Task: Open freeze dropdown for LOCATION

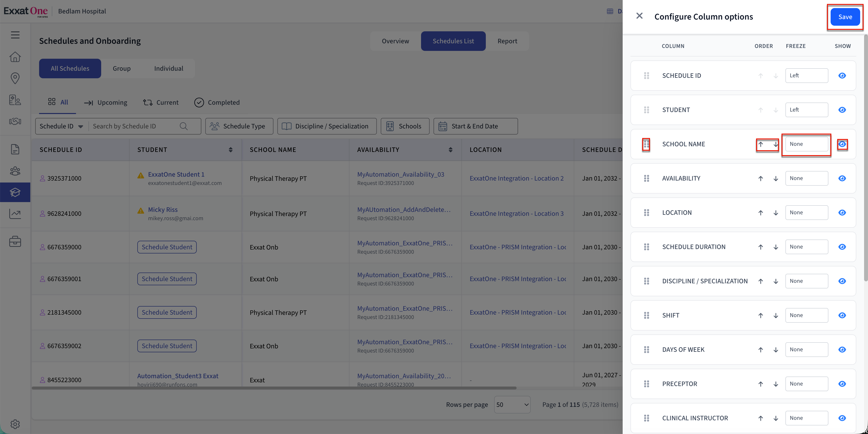Action: pos(806,212)
